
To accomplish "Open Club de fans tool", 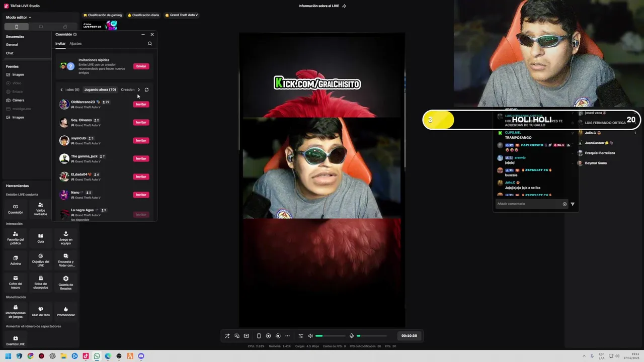I will point(40,311).
